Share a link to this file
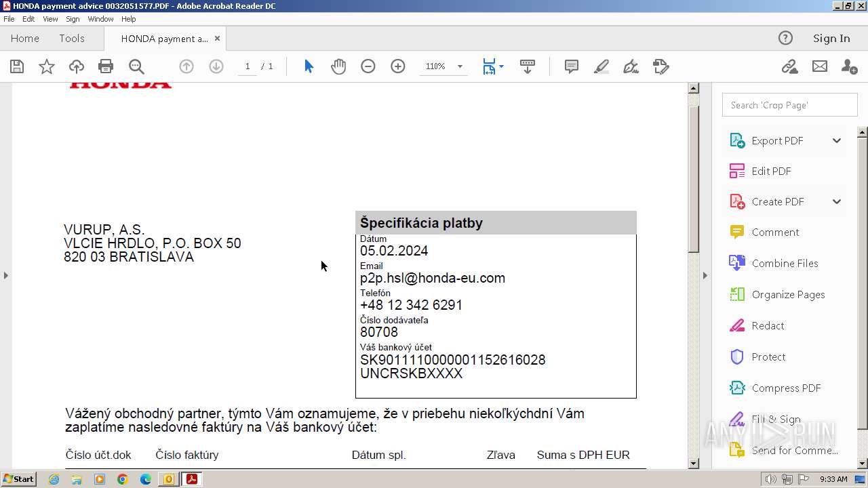This screenshot has height=488, width=868. [789, 66]
